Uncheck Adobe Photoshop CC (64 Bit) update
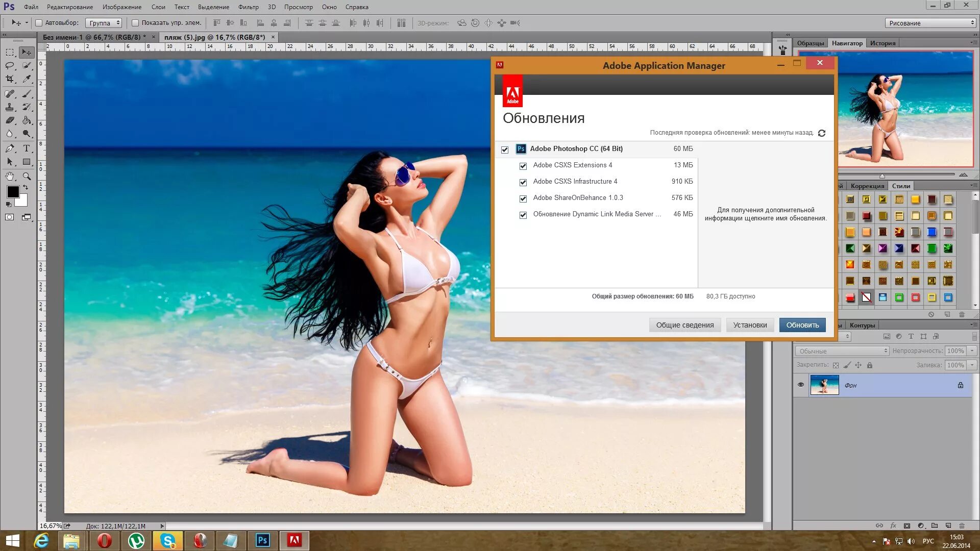Image resolution: width=980 pixels, height=551 pixels. coord(505,149)
